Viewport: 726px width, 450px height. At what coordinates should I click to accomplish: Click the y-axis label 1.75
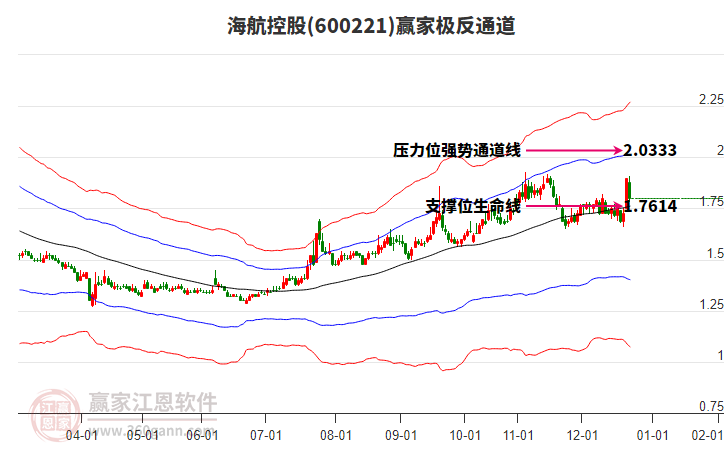coord(712,201)
